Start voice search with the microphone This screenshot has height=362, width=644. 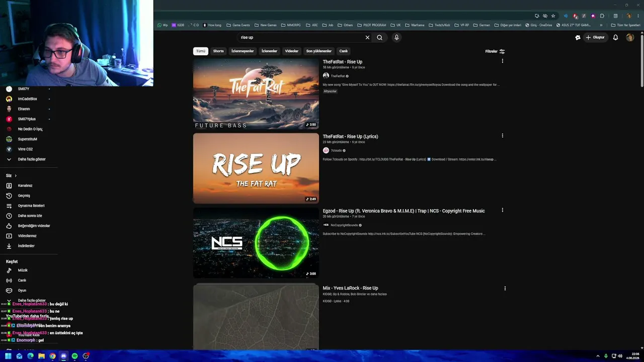pyautogui.click(x=396, y=37)
